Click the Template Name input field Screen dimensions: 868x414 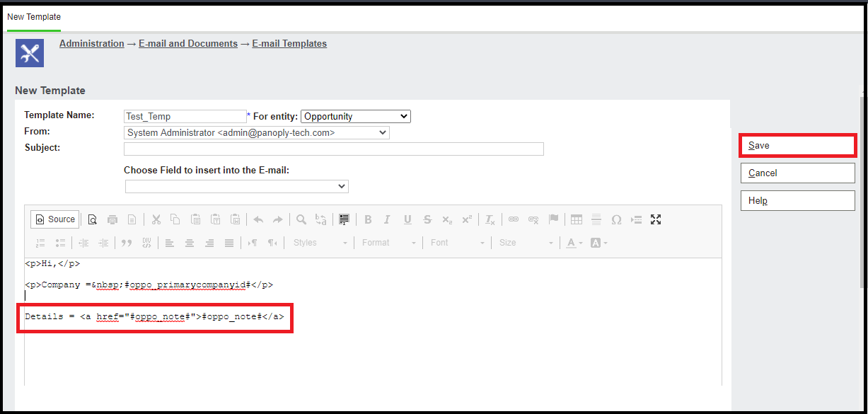185,116
